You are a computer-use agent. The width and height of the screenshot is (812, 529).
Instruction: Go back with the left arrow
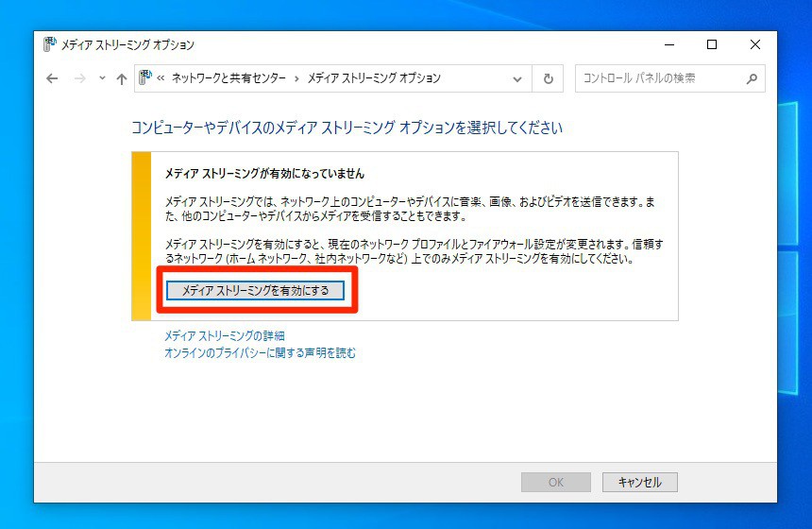pos(52,78)
